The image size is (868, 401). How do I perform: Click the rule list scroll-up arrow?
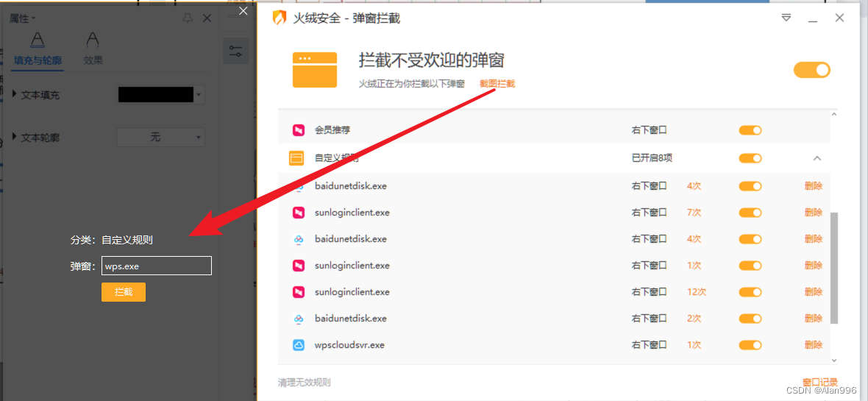(x=834, y=115)
